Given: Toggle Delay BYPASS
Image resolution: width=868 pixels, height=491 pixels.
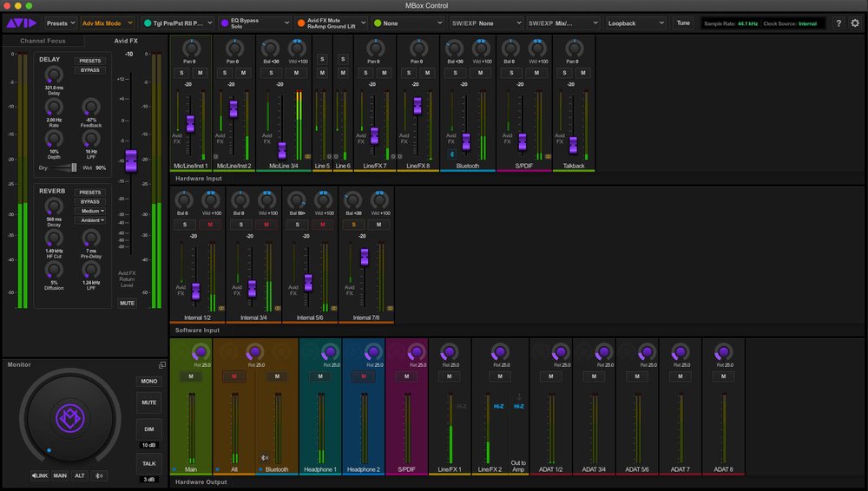Looking at the screenshot, I should coord(90,70).
